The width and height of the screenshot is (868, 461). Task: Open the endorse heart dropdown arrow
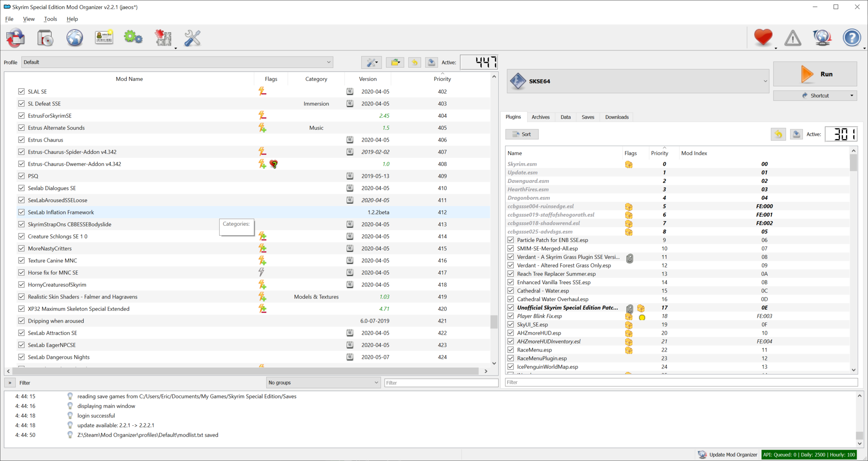pos(776,48)
